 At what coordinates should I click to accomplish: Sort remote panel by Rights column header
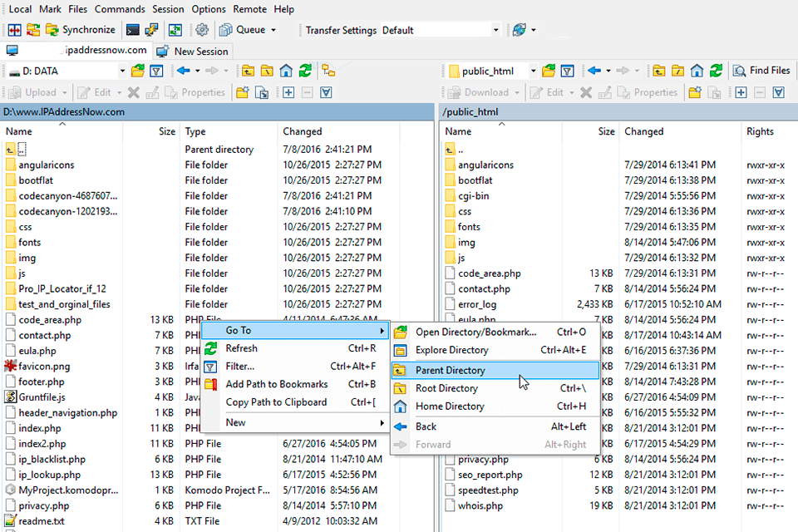tap(770, 131)
